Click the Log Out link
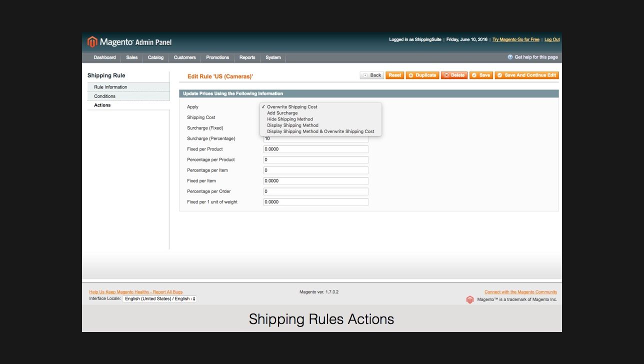Viewport: 644px width, 364px height. 552,39
